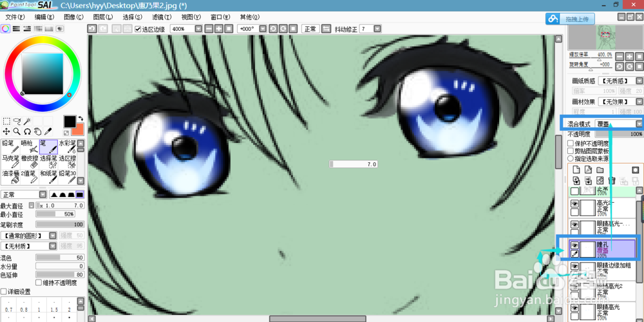Create a new layer in layer panel

(x=576, y=170)
